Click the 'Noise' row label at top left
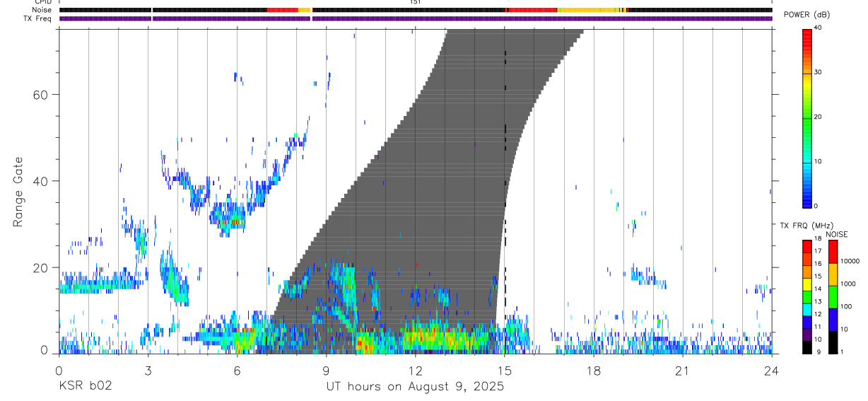This screenshot has width=868, height=401. click(x=42, y=10)
